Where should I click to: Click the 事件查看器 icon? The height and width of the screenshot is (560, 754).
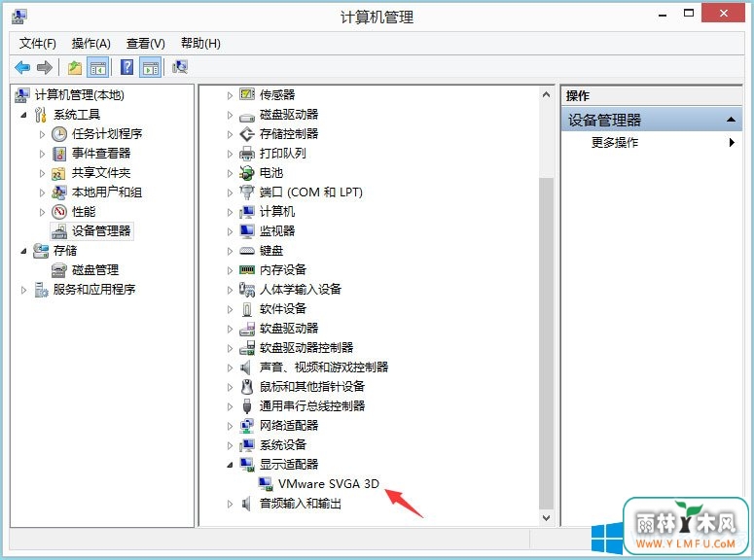click(x=59, y=154)
